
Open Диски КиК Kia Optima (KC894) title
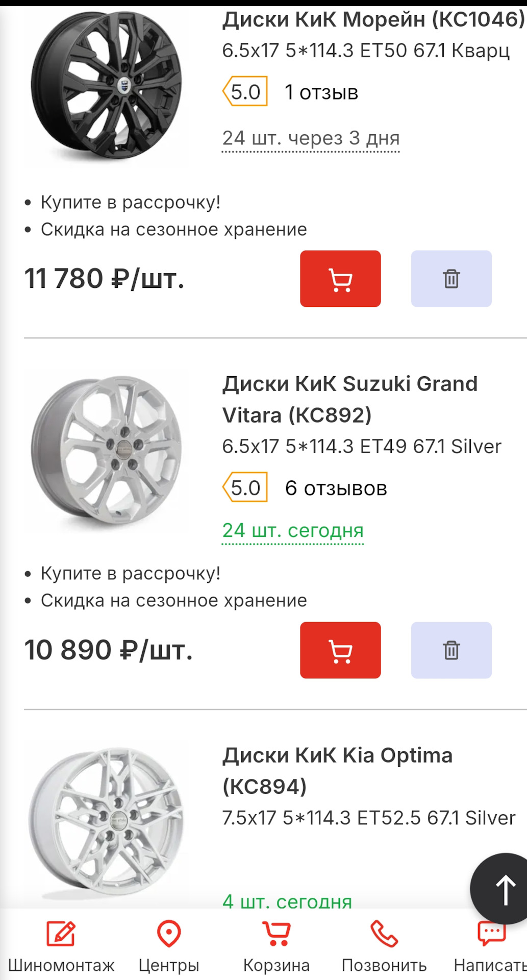click(337, 770)
